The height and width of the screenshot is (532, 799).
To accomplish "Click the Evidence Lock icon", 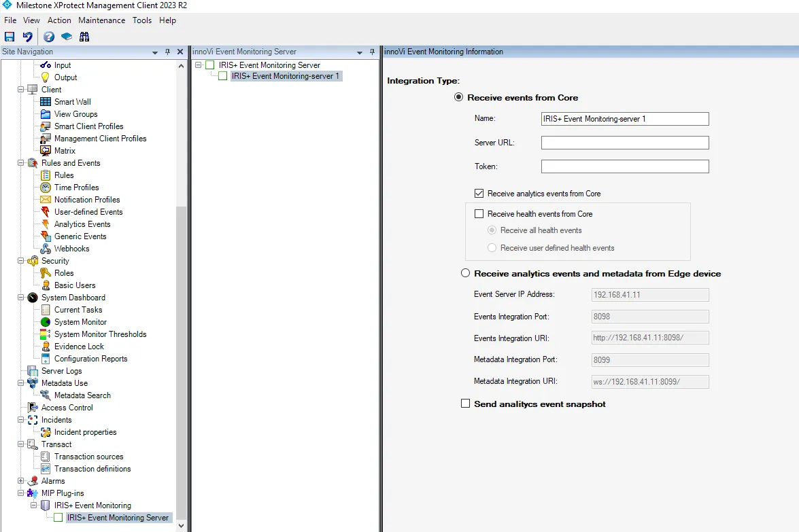I will click(x=46, y=347).
